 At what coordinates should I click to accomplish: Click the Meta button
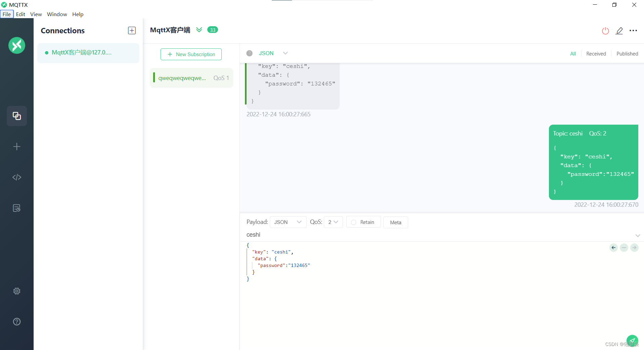(x=395, y=222)
